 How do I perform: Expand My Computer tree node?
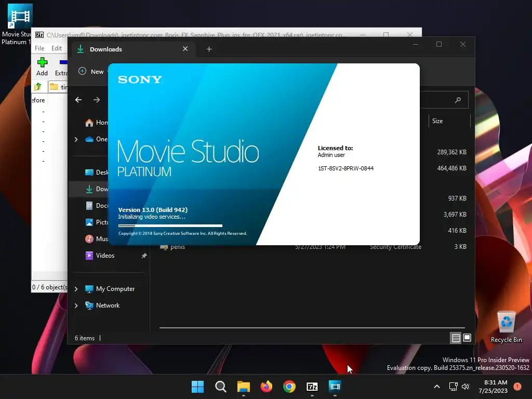(x=76, y=289)
